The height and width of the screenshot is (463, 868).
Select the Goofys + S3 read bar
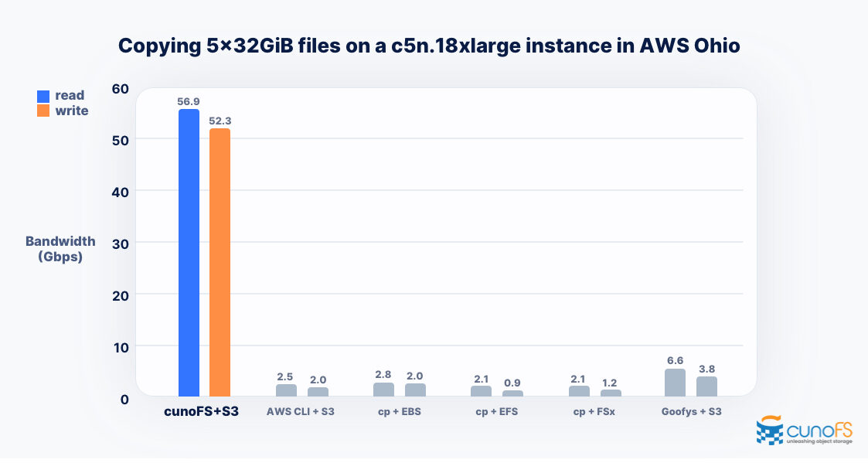(x=675, y=383)
